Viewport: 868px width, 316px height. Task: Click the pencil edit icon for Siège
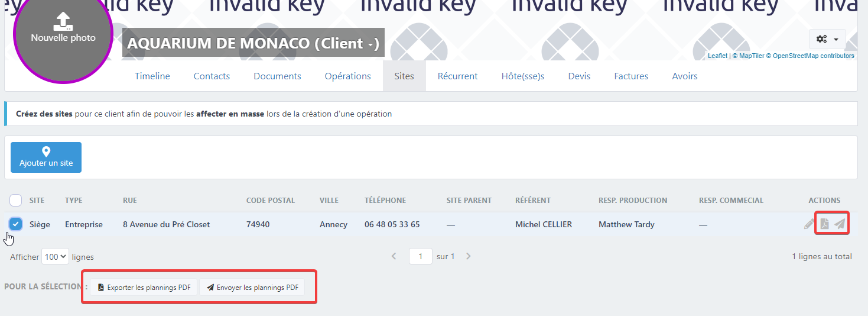(x=809, y=224)
